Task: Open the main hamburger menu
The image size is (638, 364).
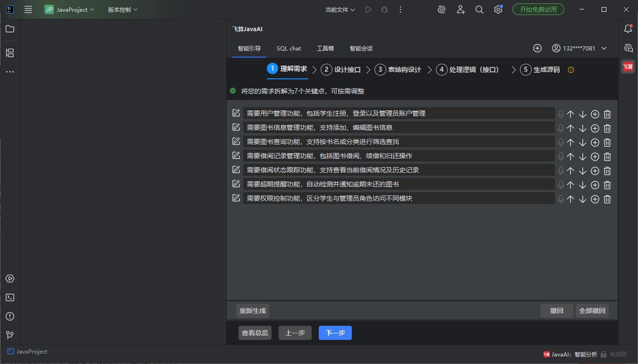Action: tap(28, 9)
